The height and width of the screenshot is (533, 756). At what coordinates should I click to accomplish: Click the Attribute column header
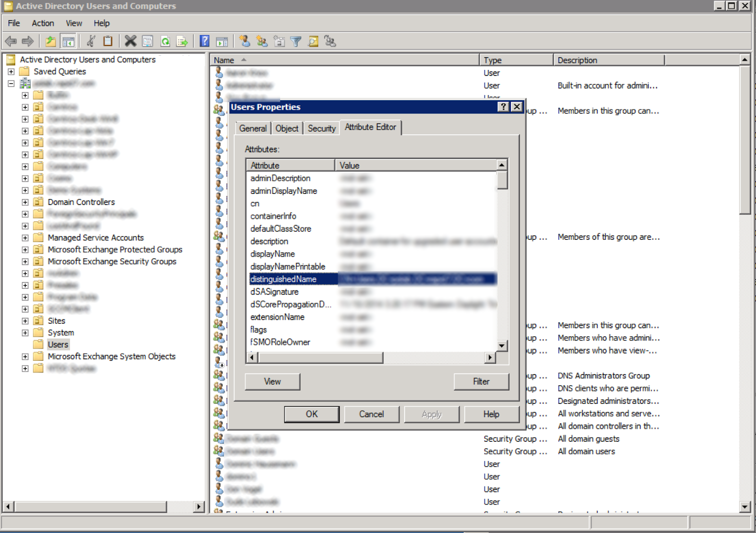(x=291, y=165)
